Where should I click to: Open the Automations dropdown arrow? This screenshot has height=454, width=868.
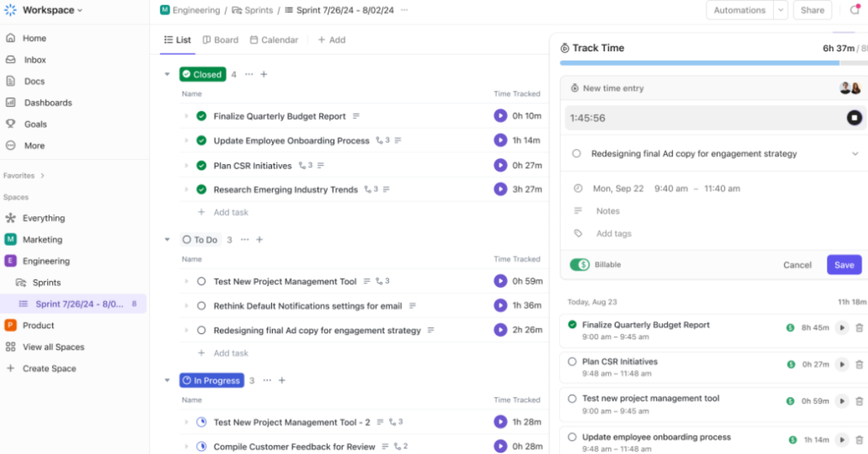780,10
